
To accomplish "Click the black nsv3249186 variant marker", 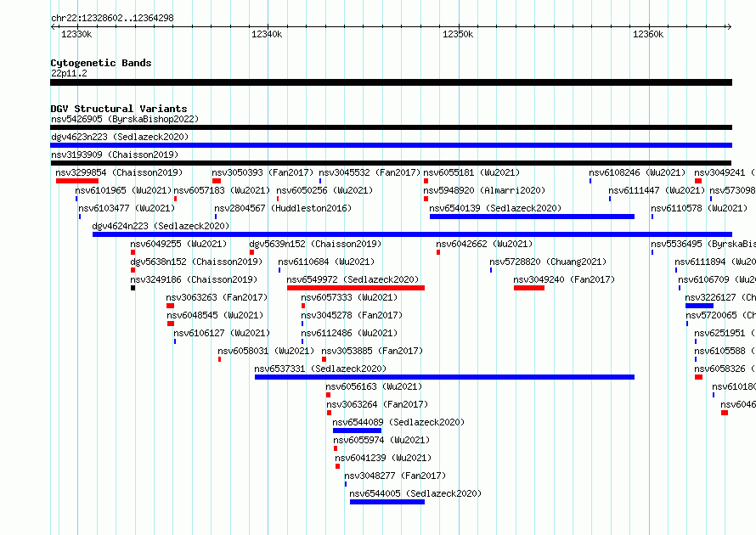I will pos(133,288).
